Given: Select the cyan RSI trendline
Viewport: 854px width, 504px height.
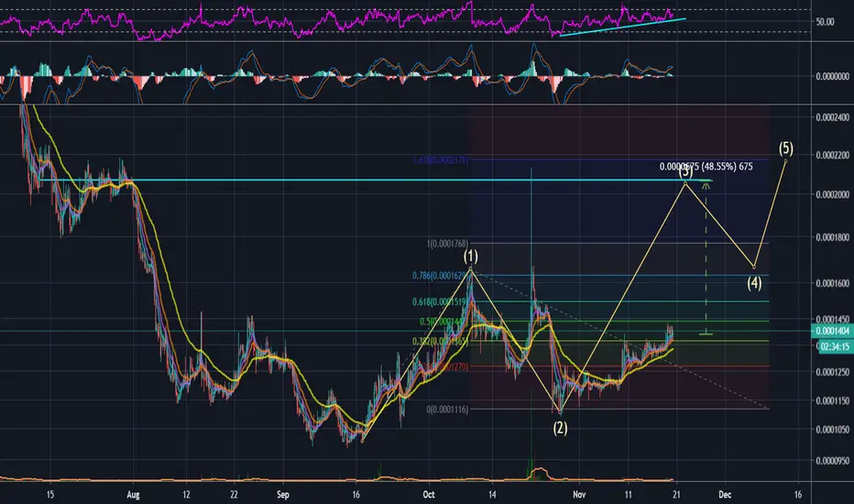Looking at the screenshot, I should 622,27.
